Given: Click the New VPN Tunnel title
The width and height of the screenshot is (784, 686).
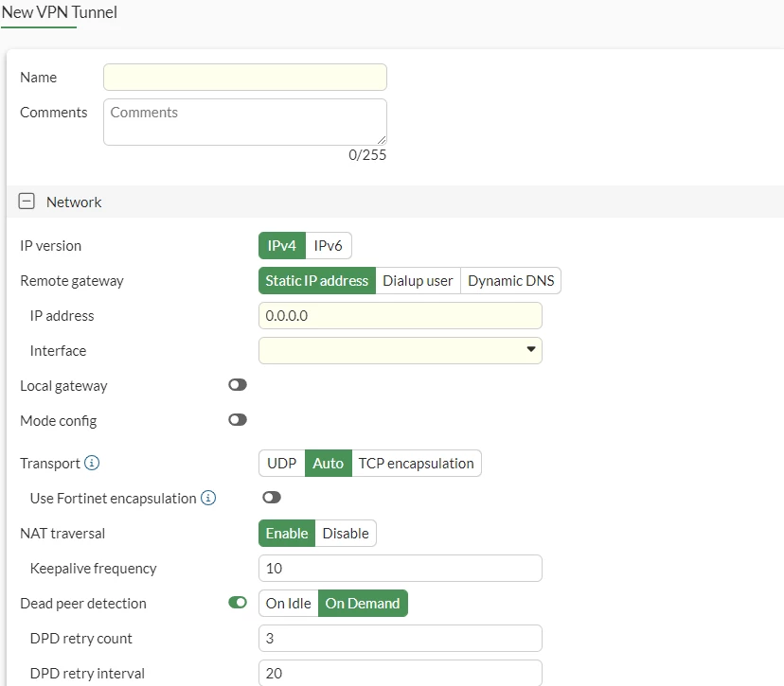Looking at the screenshot, I should click(59, 12).
